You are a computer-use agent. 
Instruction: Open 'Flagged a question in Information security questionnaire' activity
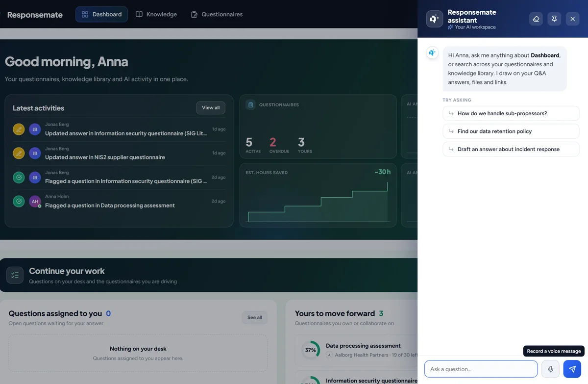point(126,181)
